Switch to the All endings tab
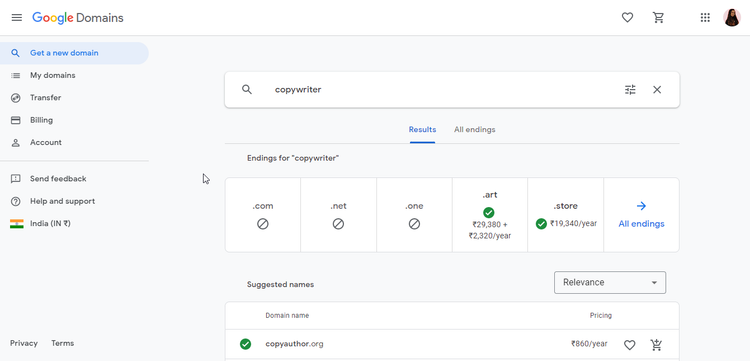 coord(474,130)
